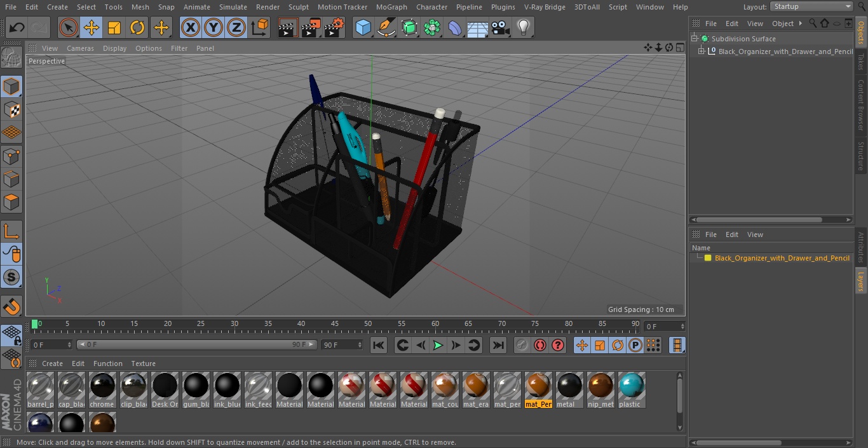Activate the Scale tool in top toolbar
This screenshot has width=868, height=448.
(x=114, y=27)
